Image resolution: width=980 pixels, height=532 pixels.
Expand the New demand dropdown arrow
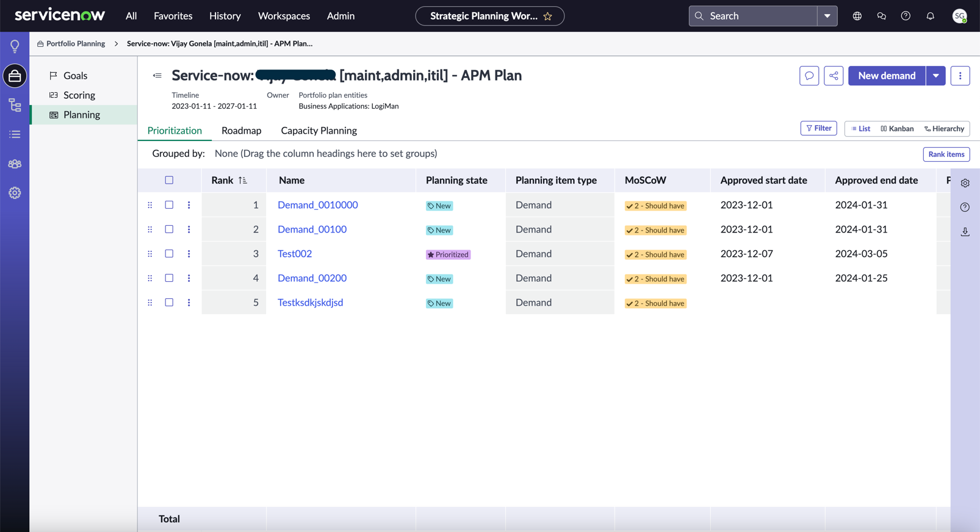coord(935,76)
